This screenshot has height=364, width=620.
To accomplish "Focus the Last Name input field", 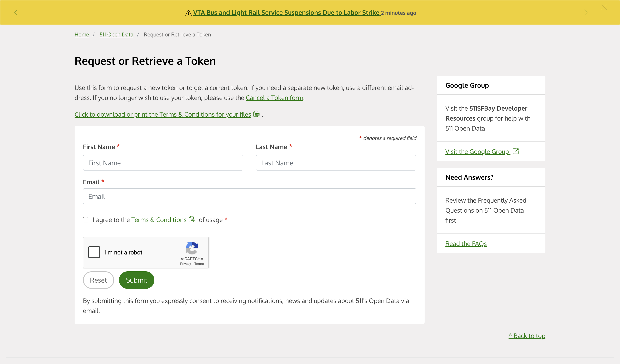I will pyautogui.click(x=336, y=163).
